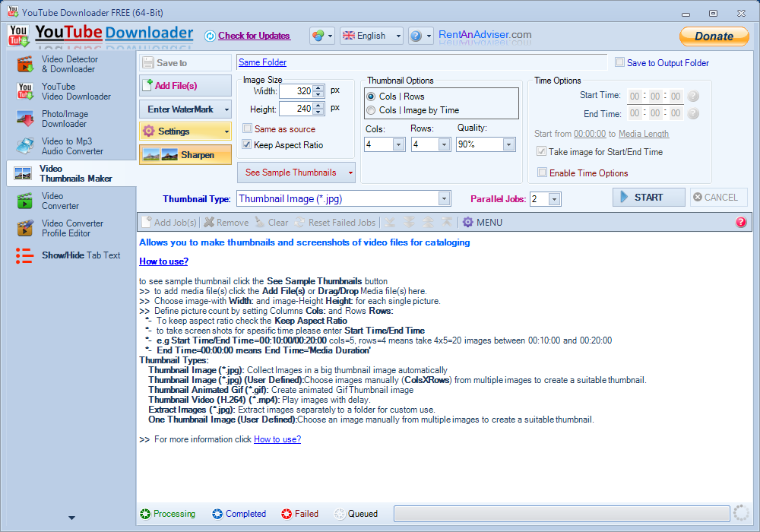Click the move job up arrow icon
Viewport: 760px width, 532px height.
[x=428, y=223]
